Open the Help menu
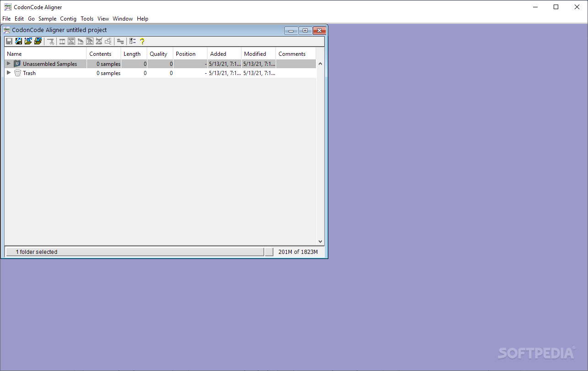Image resolution: width=588 pixels, height=371 pixels. [142, 19]
